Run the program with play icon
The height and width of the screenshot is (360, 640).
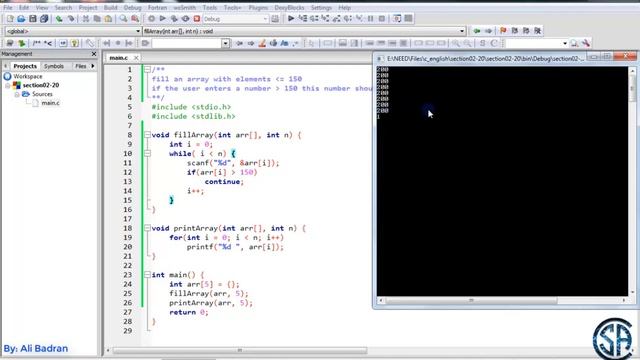[x=162, y=19]
